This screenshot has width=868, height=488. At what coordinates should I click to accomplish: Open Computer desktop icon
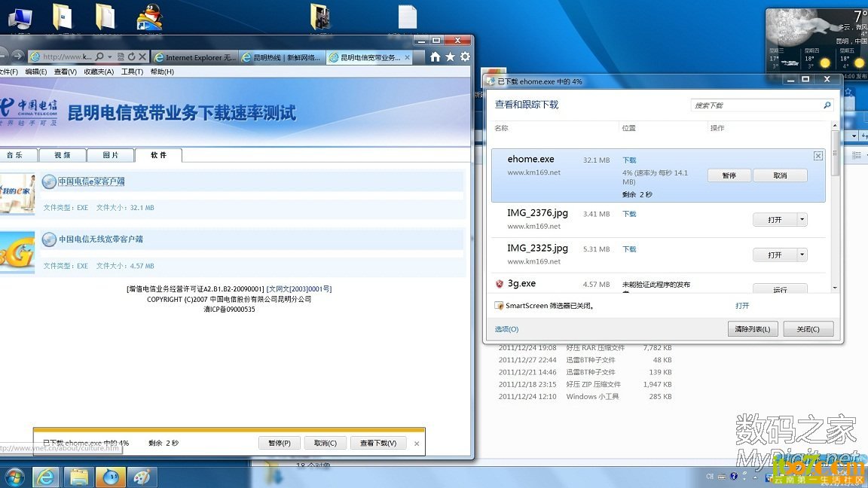click(20, 17)
